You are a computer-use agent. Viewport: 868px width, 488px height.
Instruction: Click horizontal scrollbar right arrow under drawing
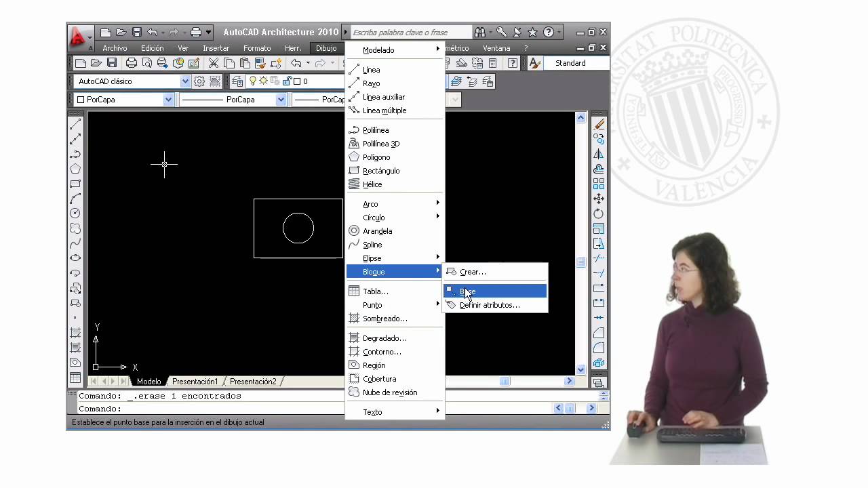coord(569,382)
